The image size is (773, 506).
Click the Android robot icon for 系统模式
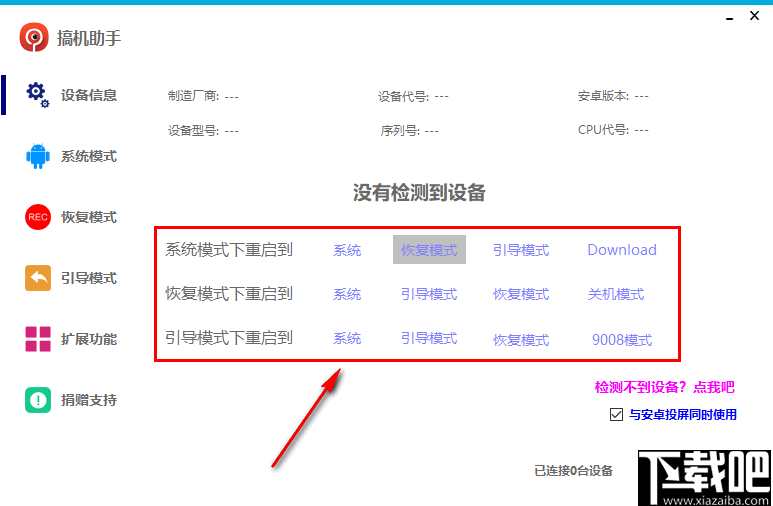38,156
